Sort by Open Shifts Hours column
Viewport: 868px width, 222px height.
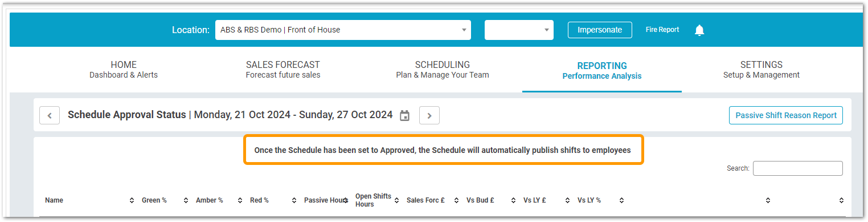coord(396,200)
